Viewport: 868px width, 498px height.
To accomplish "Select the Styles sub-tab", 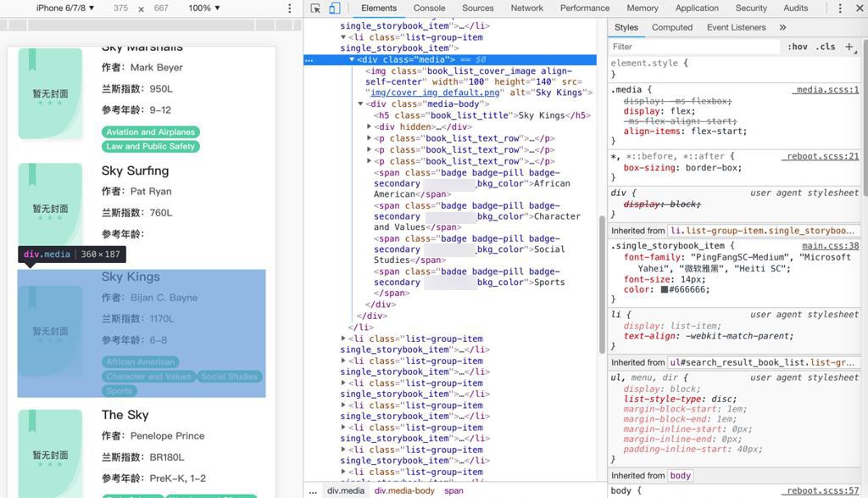I will [x=626, y=27].
